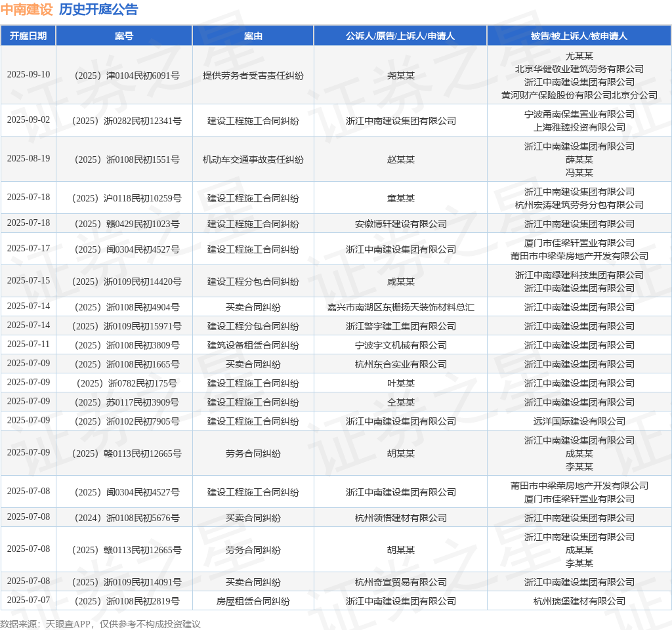Click the date cell 2025-09-10
Screen dimensions: 672x630
click(28, 75)
